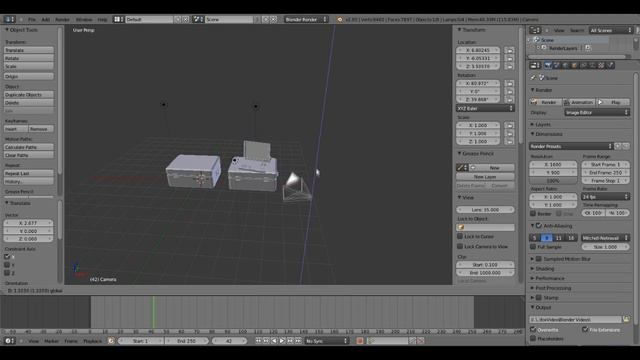The height and width of the screenshot is (360, 640).
Task: Click the Render properties tab icon
Action: pyautogui.click(x=548, y=65)
